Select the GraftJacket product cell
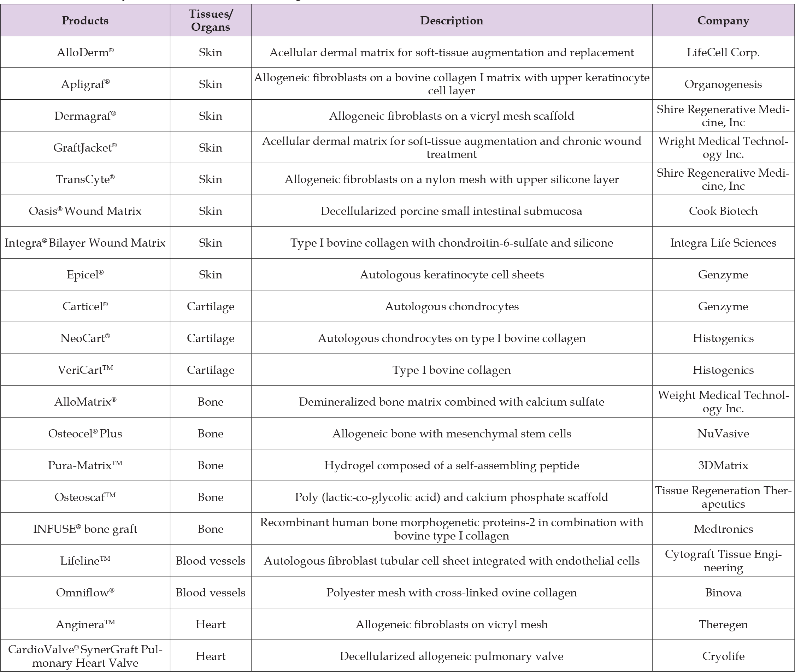 [85, 147]
